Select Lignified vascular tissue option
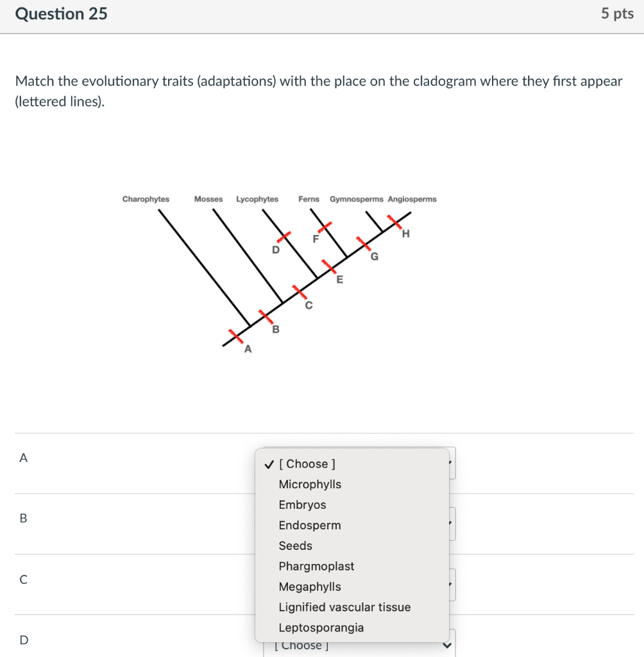This screenshot has height=657, width=644. 344,607
